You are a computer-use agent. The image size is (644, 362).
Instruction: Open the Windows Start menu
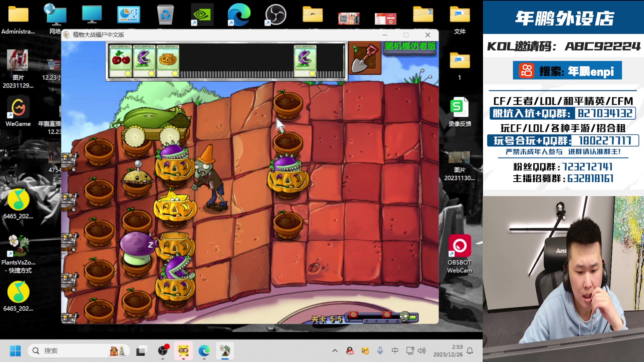pyautogui.click(x=15, y=351)
